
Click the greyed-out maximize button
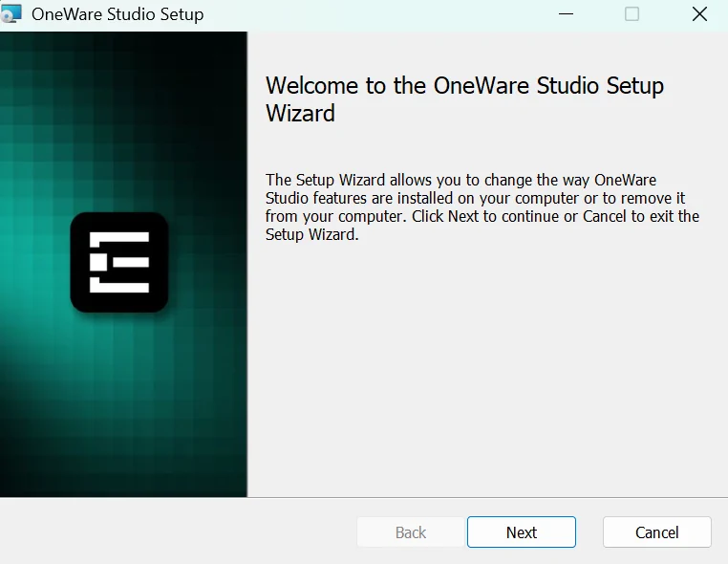click(x=632, y=14)
